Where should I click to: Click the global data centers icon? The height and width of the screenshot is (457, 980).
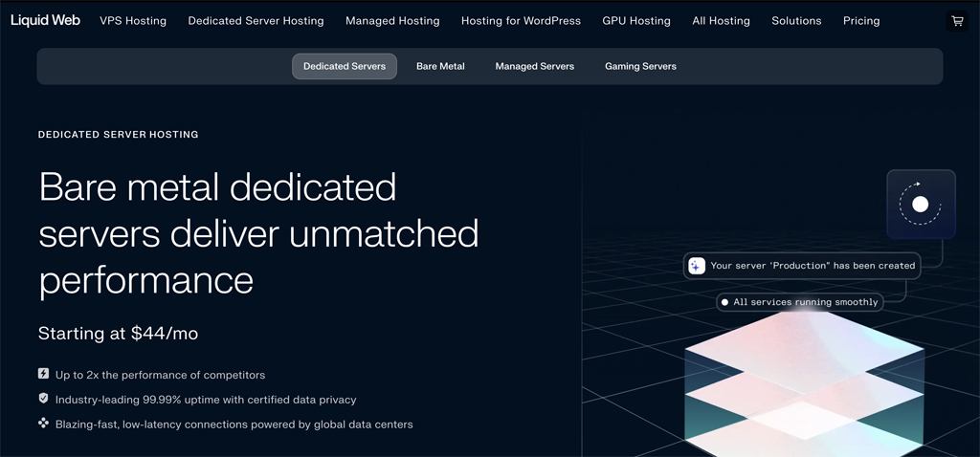(43, 423)
